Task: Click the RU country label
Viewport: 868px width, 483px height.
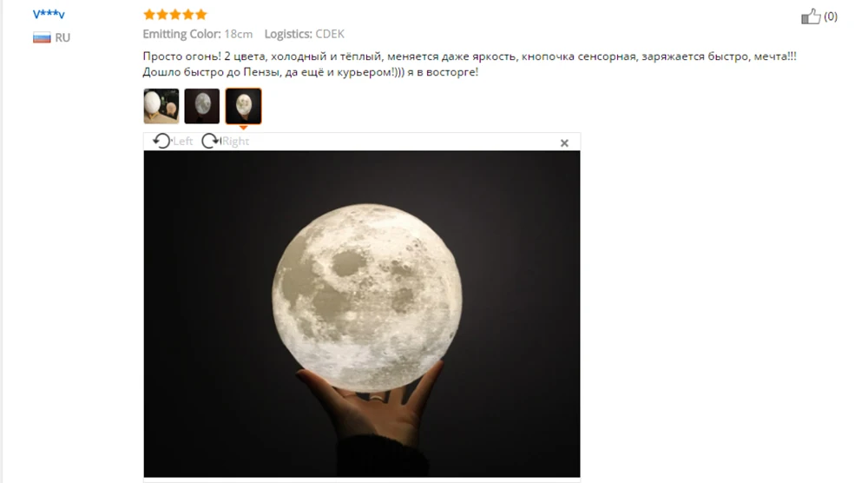Action: [62, 37]
